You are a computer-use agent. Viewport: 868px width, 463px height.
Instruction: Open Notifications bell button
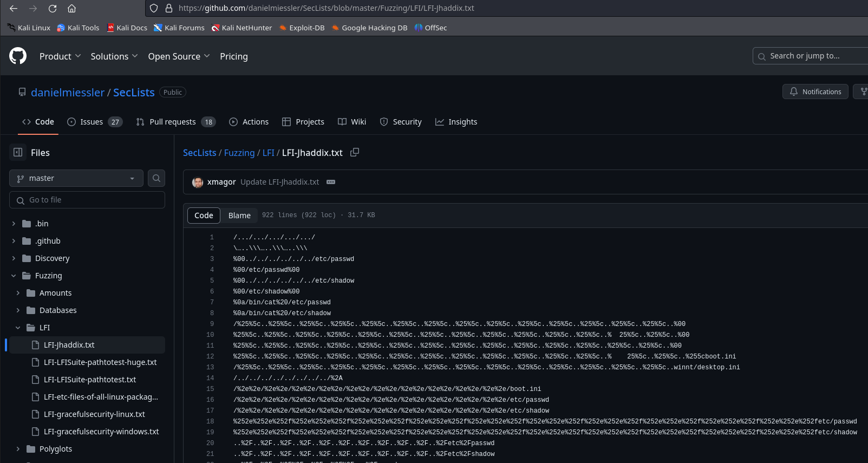[x=815, y=92]
